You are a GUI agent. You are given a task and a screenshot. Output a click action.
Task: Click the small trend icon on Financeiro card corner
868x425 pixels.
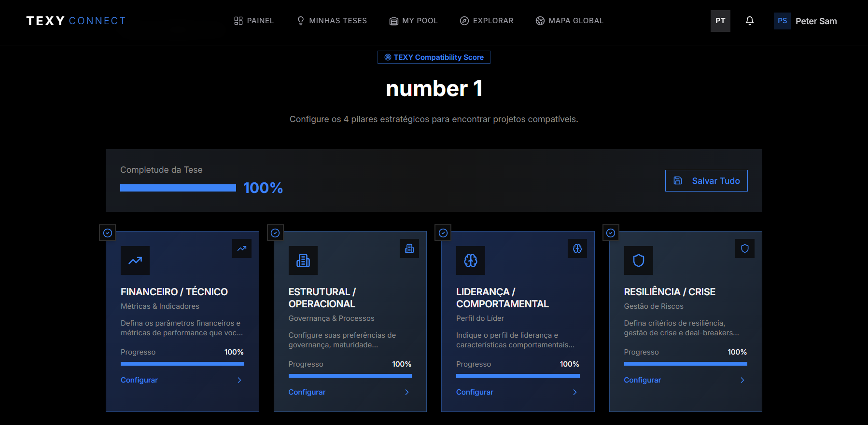click(242, 248)
